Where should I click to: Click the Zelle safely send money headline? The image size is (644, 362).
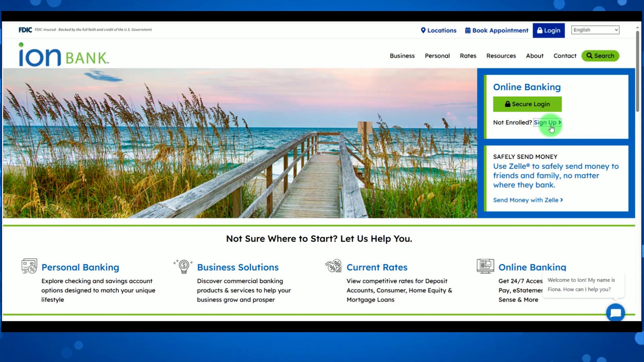tap(556, 176)
